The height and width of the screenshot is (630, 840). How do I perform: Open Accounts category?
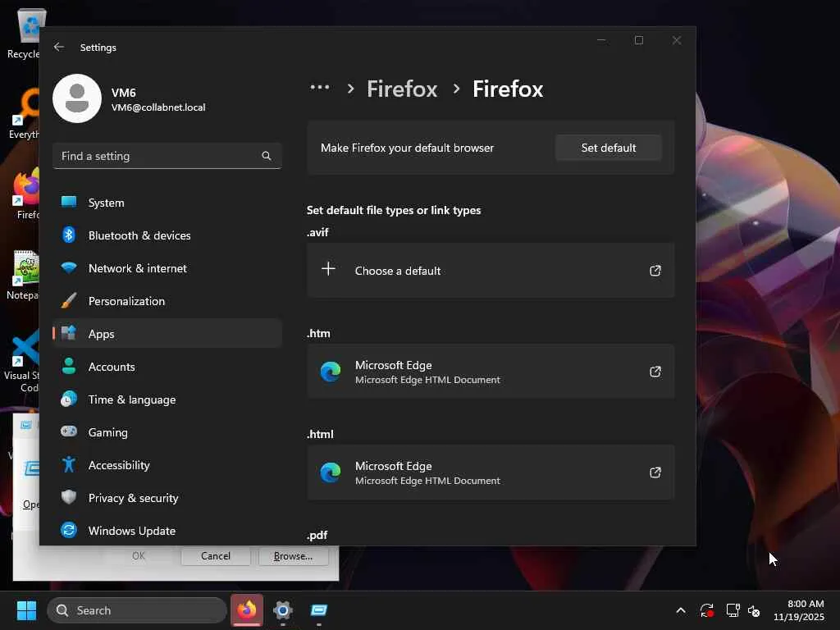click(167, 367)
